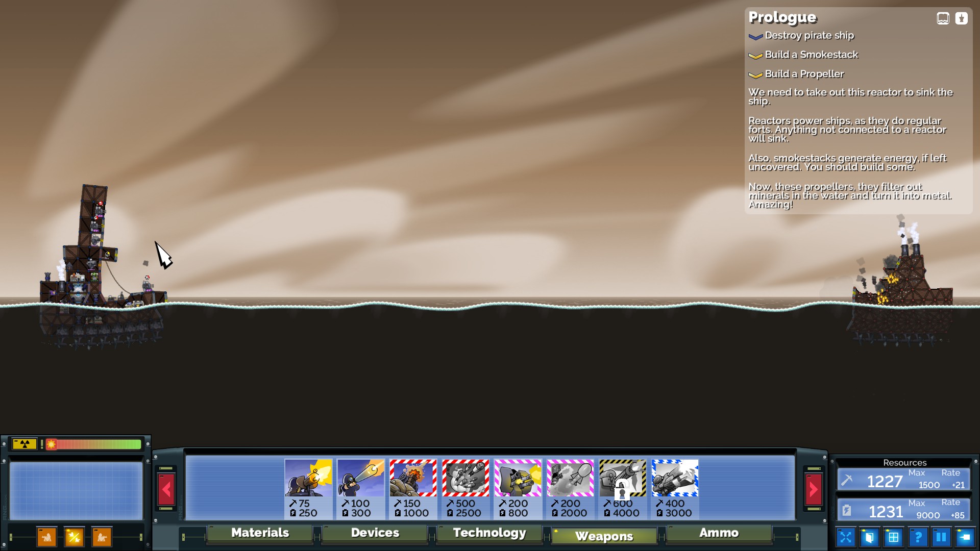Toggle the grid view button

pyautogui.click(x=893, y=537)
